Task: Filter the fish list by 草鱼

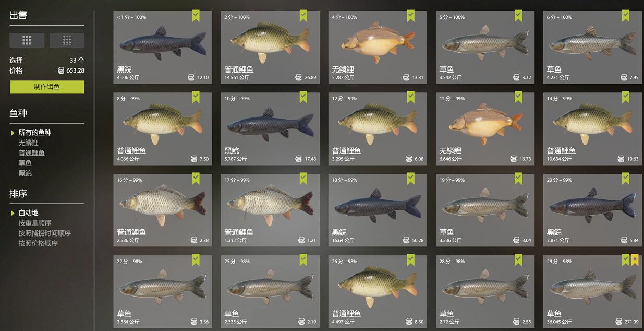Action: (25, 163)
